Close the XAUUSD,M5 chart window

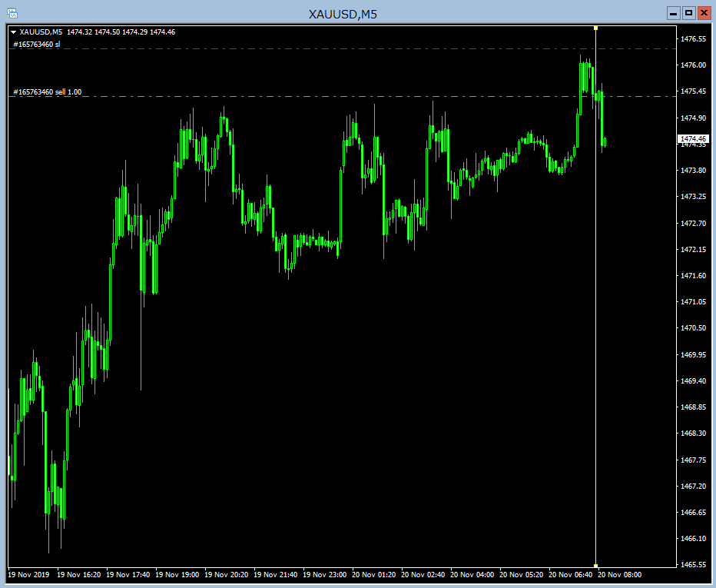point(704,13)
